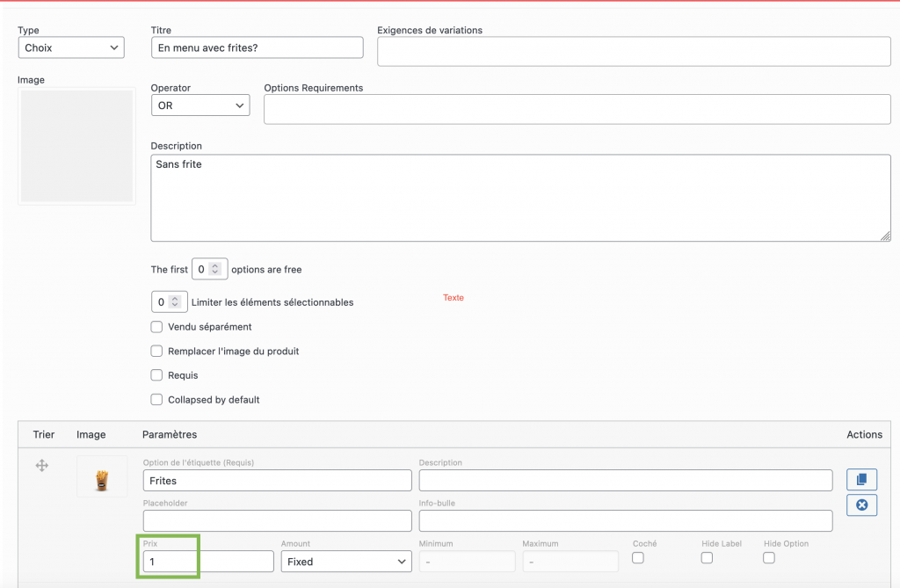Tick the Coché checkbox

click(638, 558)
